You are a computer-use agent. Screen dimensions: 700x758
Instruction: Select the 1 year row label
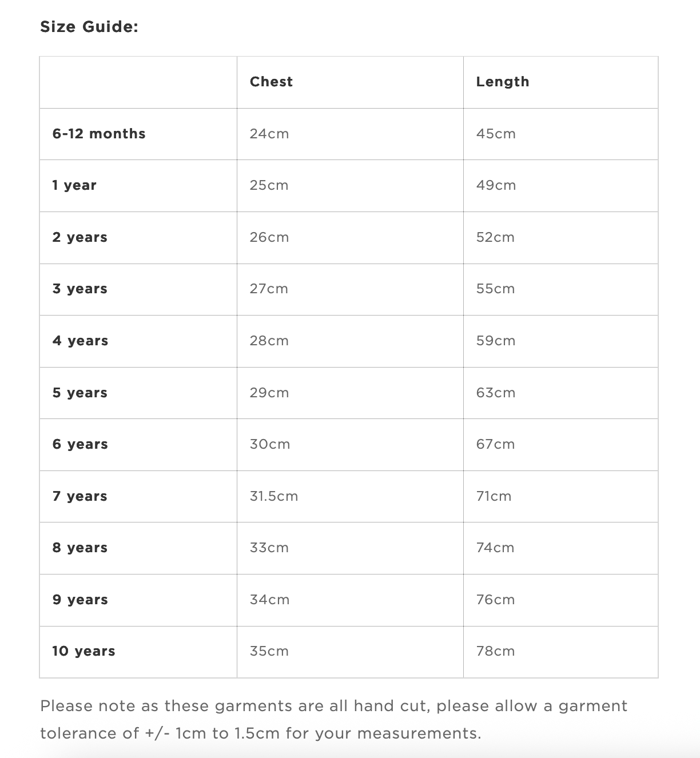(x=74, y=185)
